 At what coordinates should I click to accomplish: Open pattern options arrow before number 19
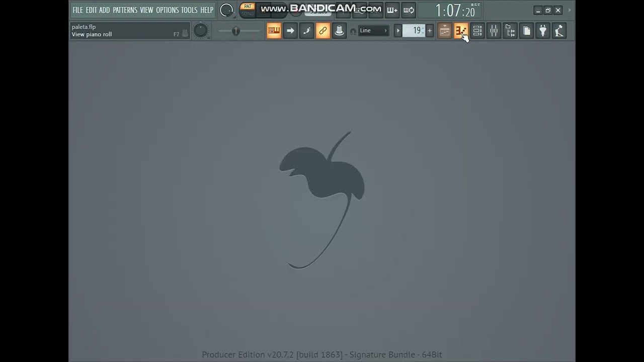(397, 31)
